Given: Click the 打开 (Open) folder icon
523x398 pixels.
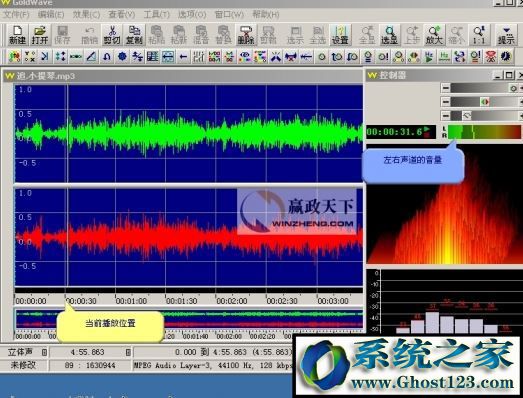Looking at the screenshot, I should 40,35.
